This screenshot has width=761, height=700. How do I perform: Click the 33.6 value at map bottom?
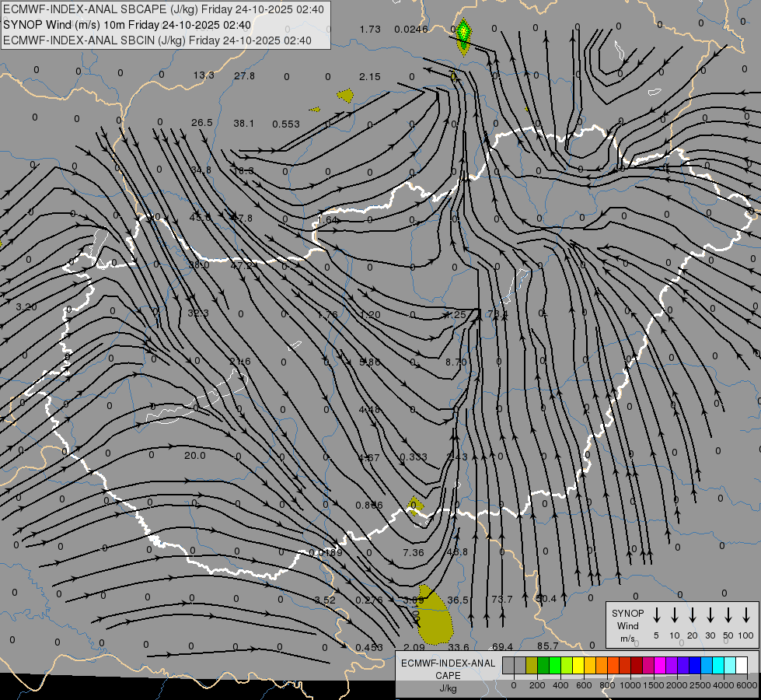tap(459, 647)
